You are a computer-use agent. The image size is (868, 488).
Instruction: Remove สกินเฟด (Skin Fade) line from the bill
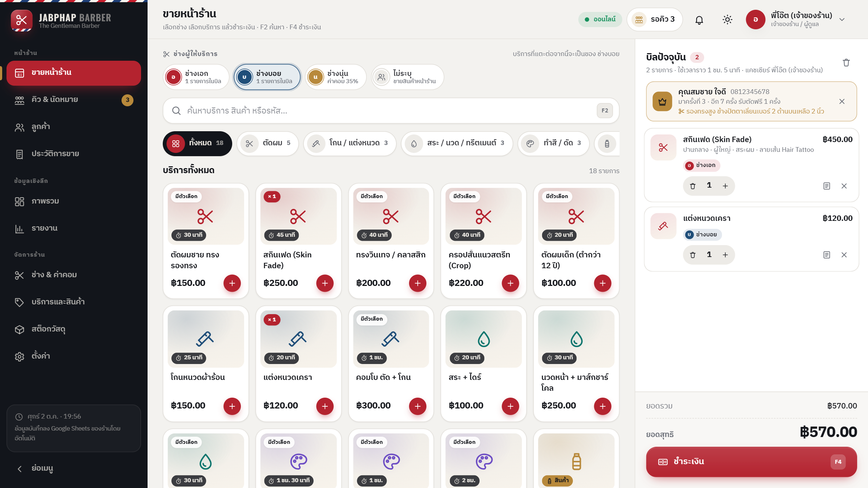844,186
